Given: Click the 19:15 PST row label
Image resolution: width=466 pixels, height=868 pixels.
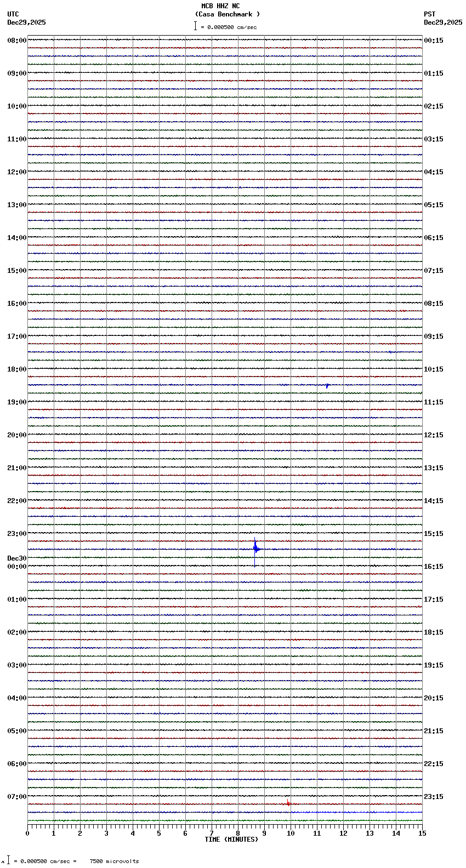Looking at the screenshot, I should tap(434, 665).
